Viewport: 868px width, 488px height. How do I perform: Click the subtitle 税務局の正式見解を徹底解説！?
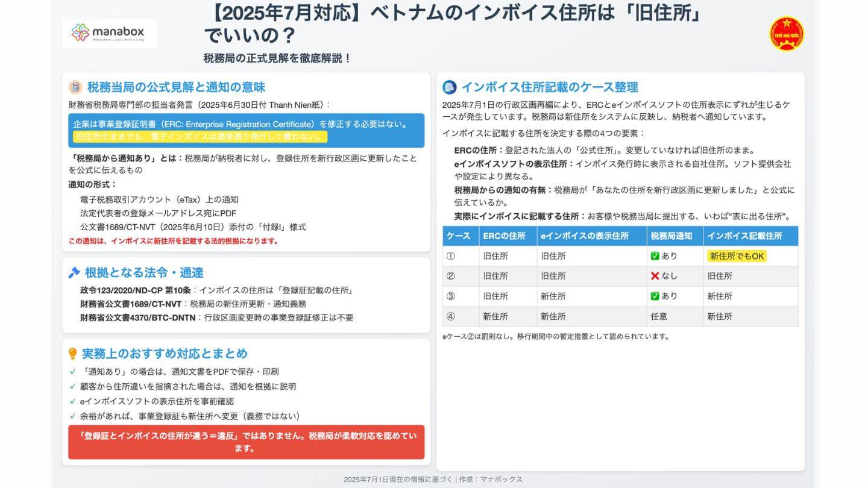pyautogui.click(x=277, y=58)
